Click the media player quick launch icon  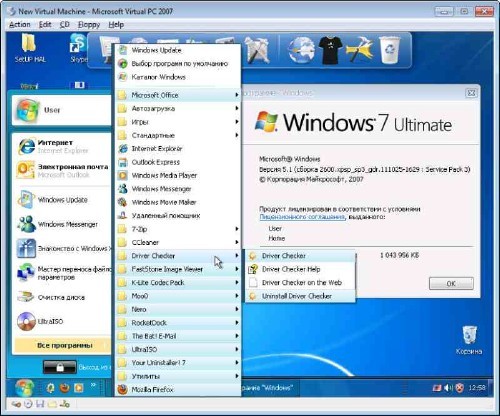pyautogui.click(x=79, y=388)
